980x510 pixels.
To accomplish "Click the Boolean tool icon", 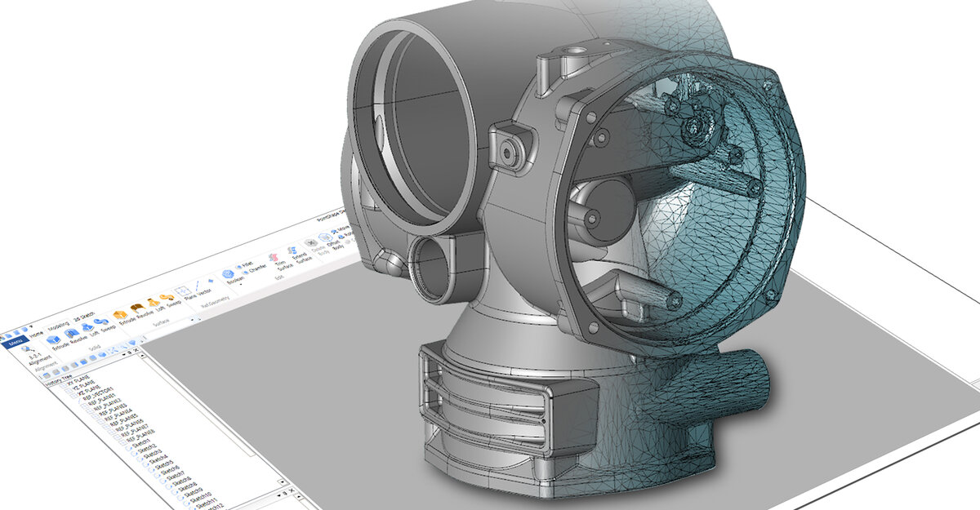I will pyautogui.click(x=228, y=274).
